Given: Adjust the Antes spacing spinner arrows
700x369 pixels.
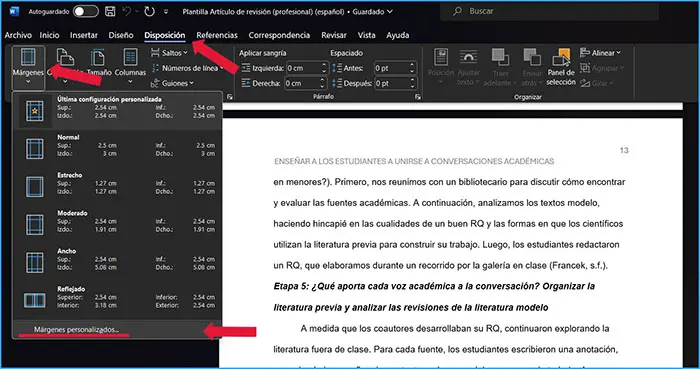Looking at the screenshot, I should coord(412,68).
